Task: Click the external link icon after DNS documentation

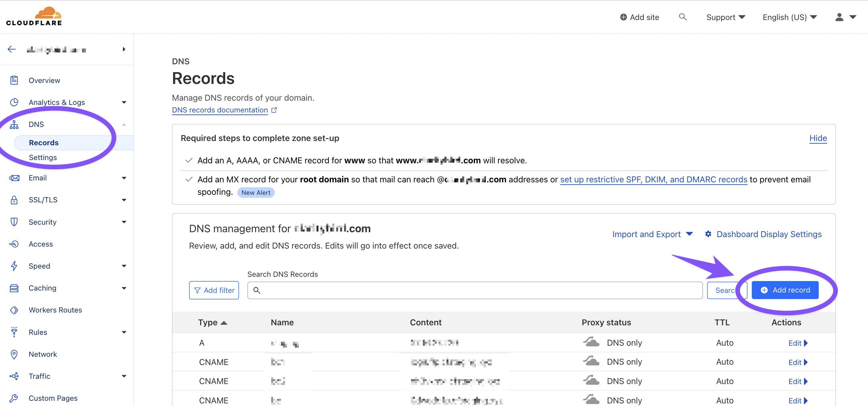Action: (274, 110)
